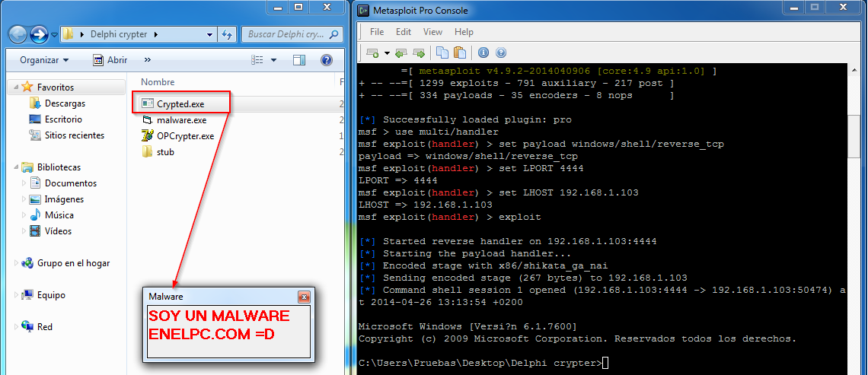Open the Vídeos library
This screenshot has height=375, width=868.
[58, 231]
